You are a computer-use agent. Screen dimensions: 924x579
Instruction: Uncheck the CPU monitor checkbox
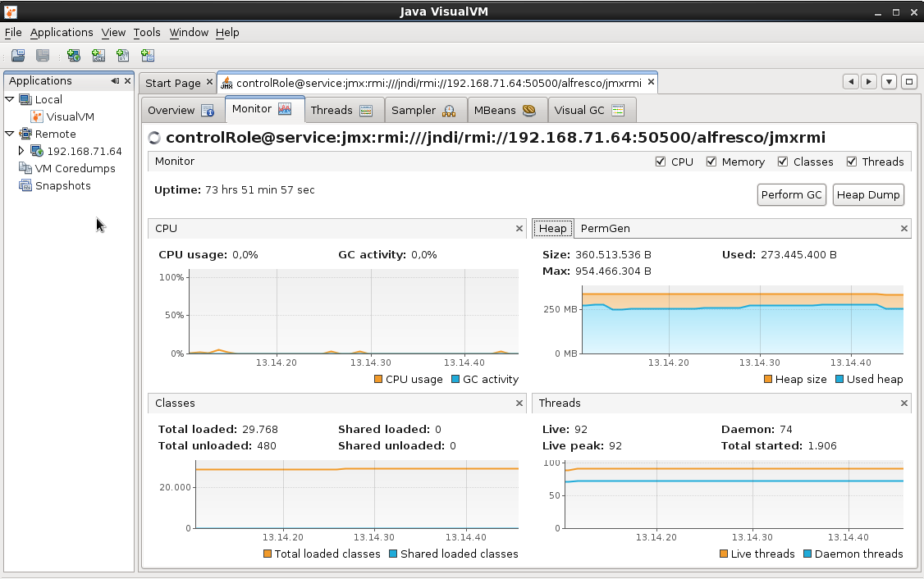661,162
